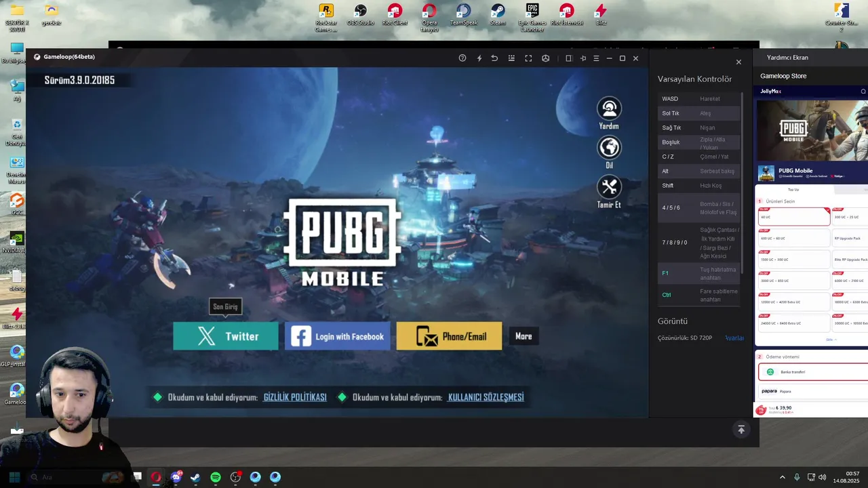Select the 3000 UC + 850 UC product
Screen dimensions: 868x488
tap(794, 280)
